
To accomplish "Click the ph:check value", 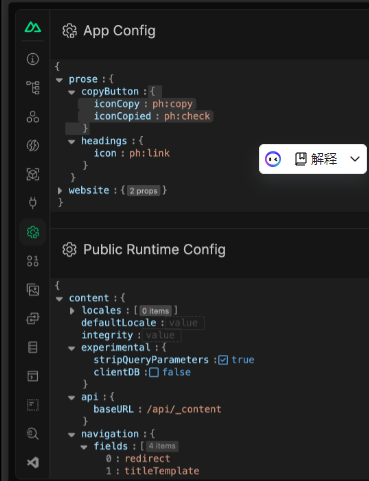I will pyautogui.click(x=187, y=116).
